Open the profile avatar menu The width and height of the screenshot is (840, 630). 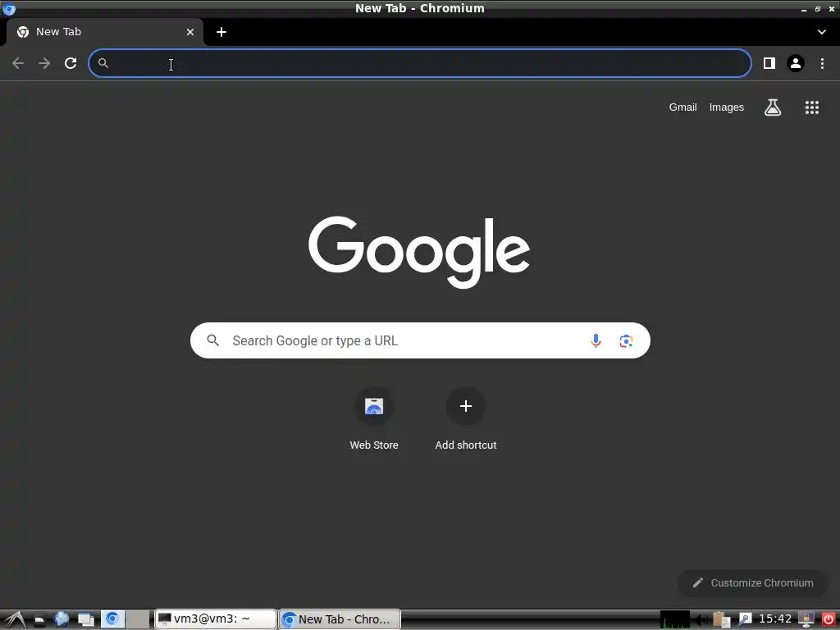(x=796, y=63)
